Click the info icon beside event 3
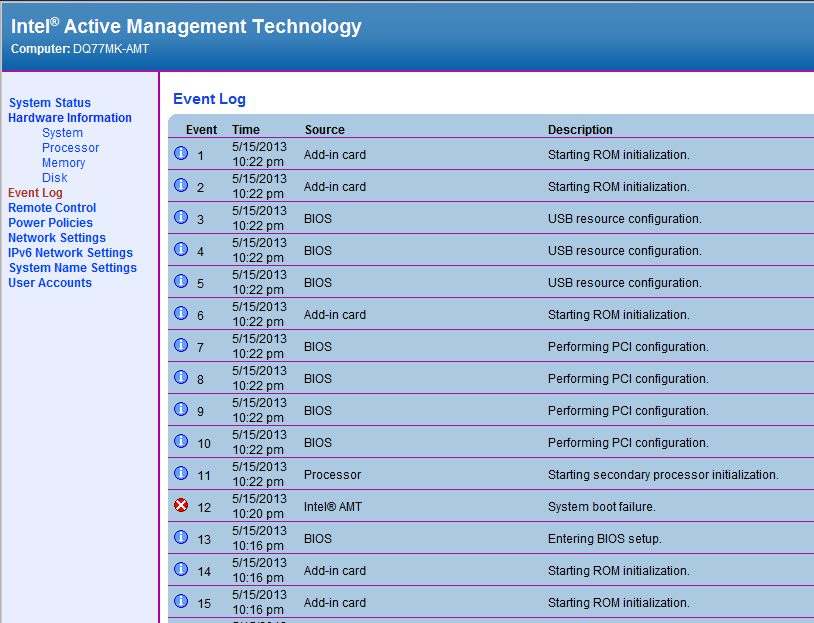 pyautogui.click(x=181, y=218)
